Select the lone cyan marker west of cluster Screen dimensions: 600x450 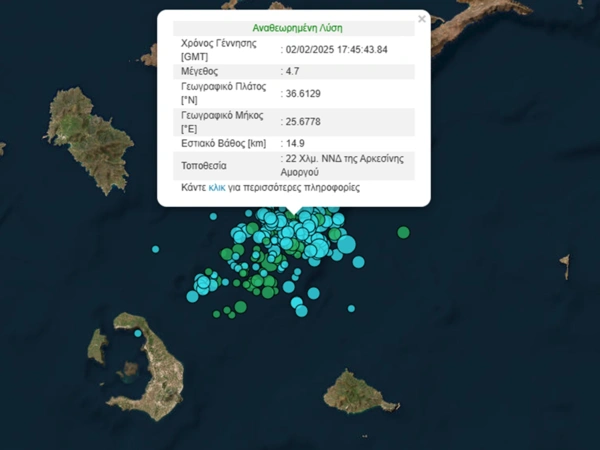point(156,249)
